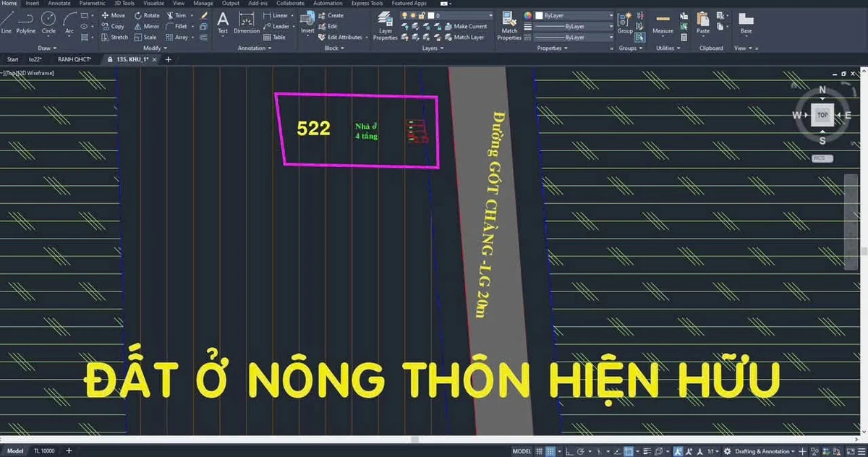
Task: Click the Erase tool icon
Action: click(x=204, y=15)
